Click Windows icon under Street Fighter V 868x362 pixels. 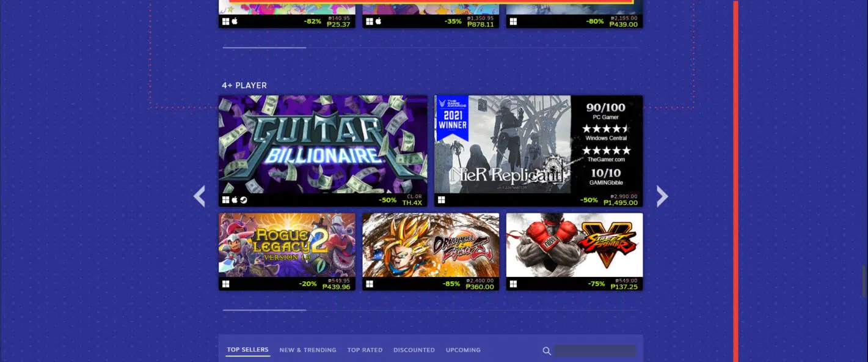coord(513,284)
